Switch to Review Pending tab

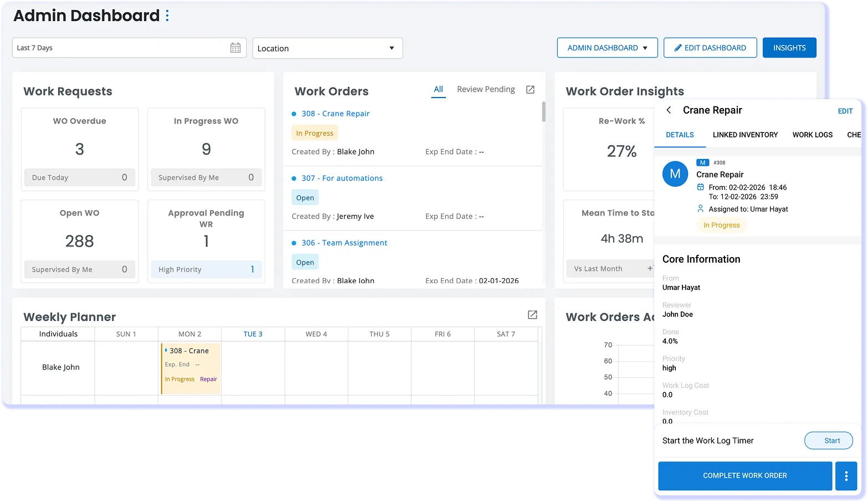point(486,89)
